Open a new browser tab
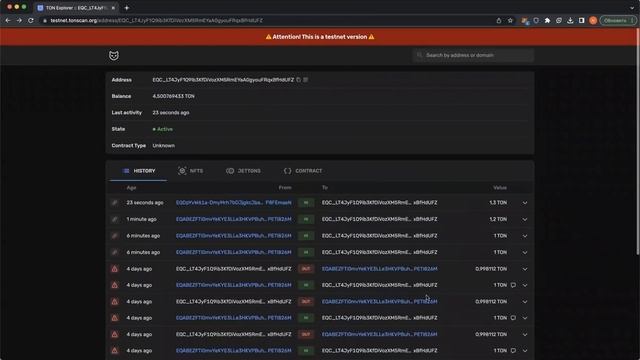The width and height of the screenshot is (640, 360). (x=127, y=8)
